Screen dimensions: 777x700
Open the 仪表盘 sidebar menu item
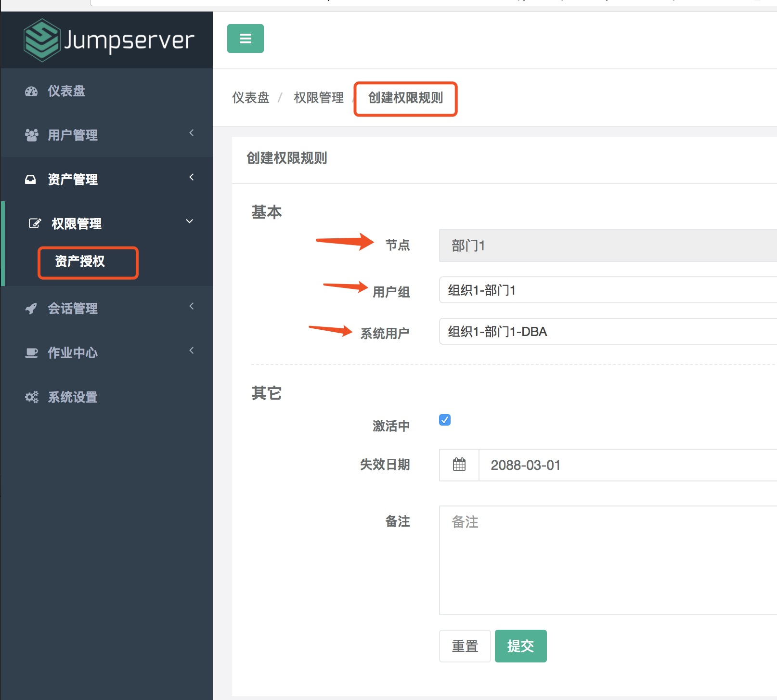tap(107, 91)
